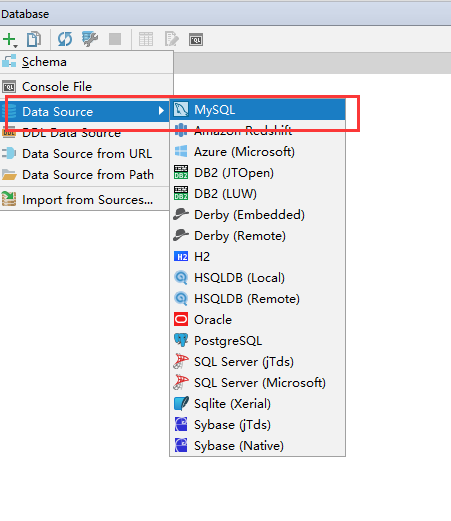This screenshot has height=521, width=451.
Task: Select Azure (Microsoft) data source
Action: pyautogui.click(x=257, y=152)
